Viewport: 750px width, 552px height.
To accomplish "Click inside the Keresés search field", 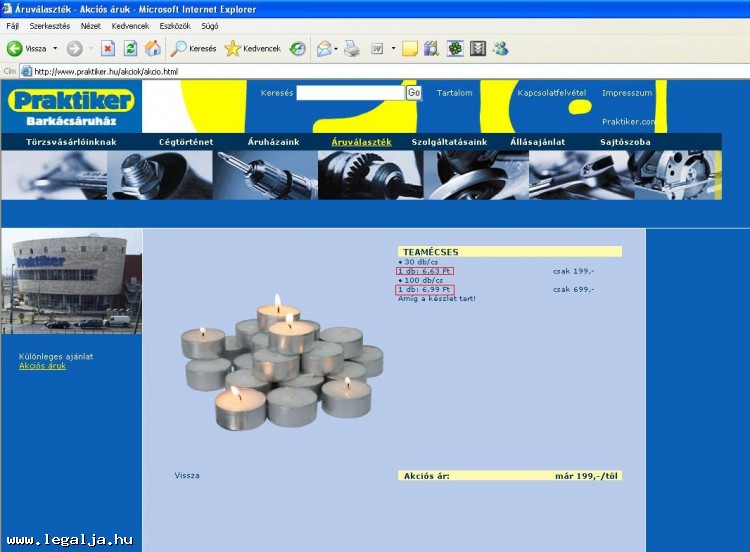I will point(350,93).
